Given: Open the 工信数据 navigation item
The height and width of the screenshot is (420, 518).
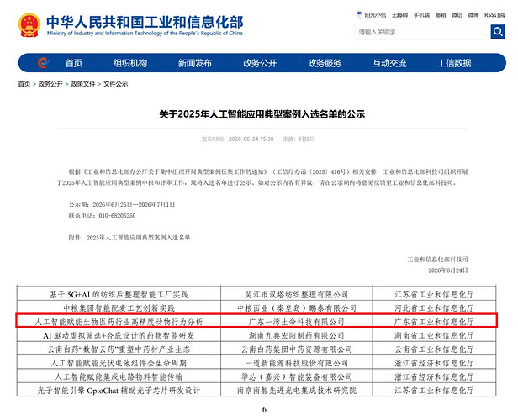Looking at the screenshot, I should click(x=454, y=63).
